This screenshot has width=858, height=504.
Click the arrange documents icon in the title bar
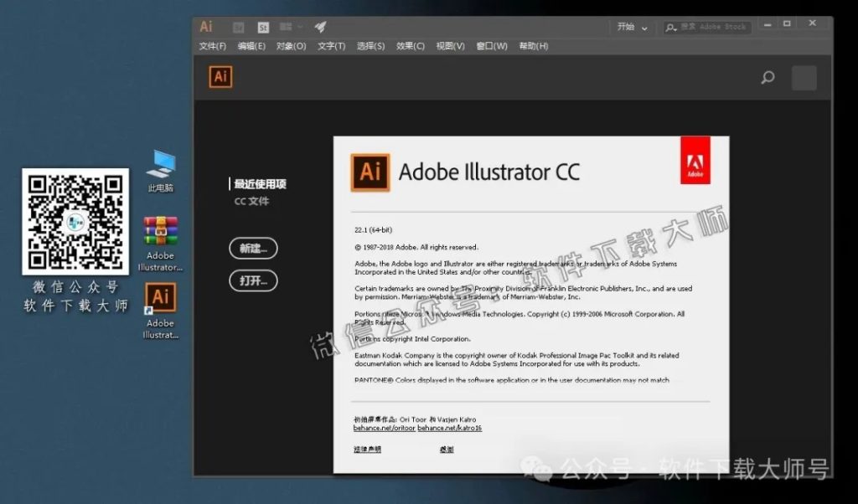pos(286,27)
